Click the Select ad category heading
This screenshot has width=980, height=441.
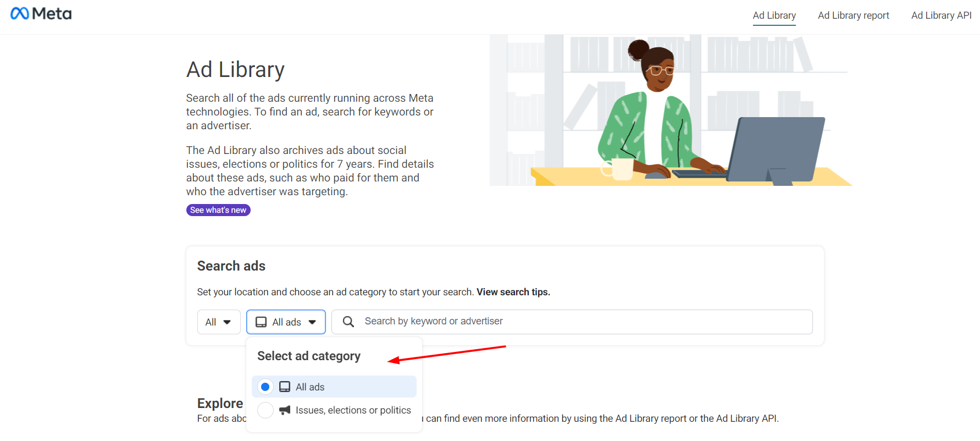click(309, 356)
